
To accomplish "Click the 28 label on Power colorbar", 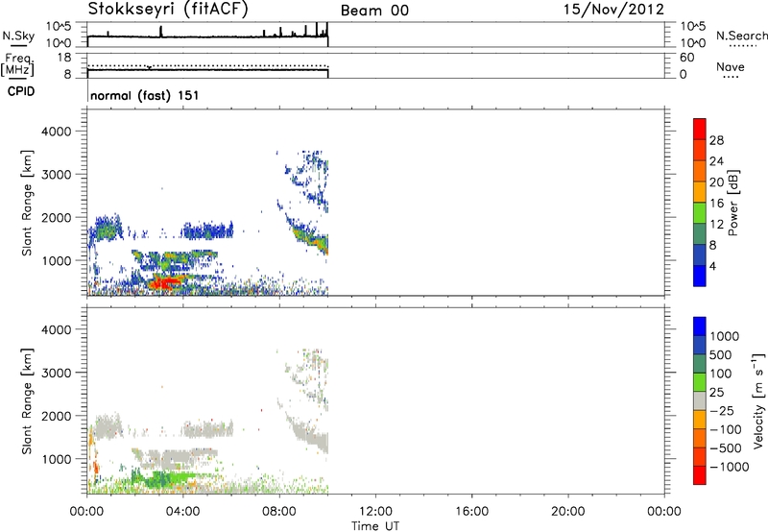I will 716,140.
